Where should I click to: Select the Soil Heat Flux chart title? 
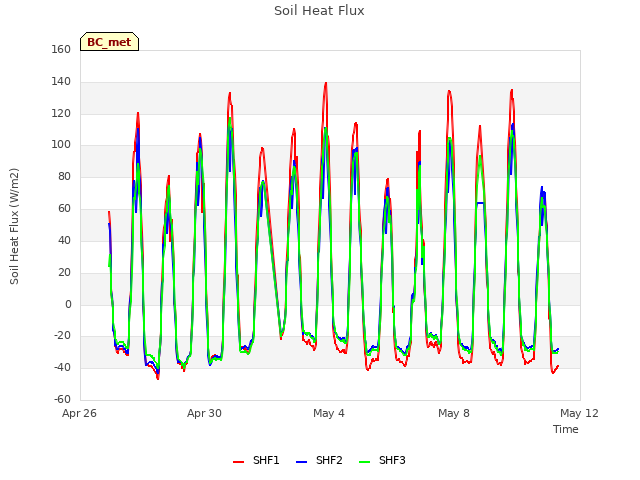pos(319,11)
